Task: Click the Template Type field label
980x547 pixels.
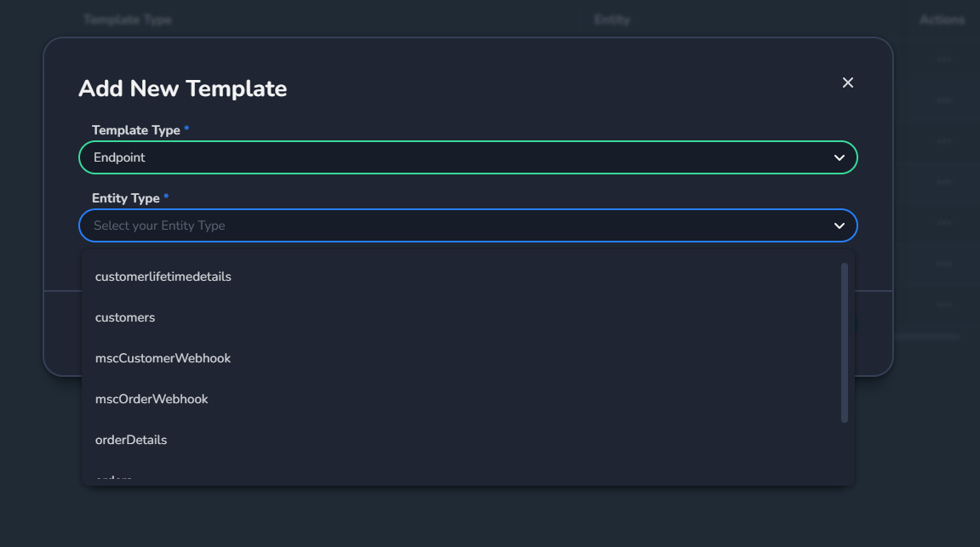Action: click(x=136, y=130)
